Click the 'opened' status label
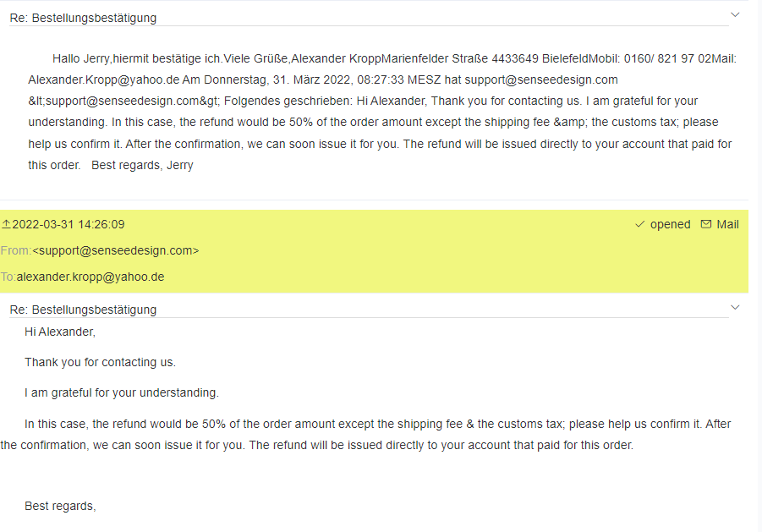 tap(670, 225)
